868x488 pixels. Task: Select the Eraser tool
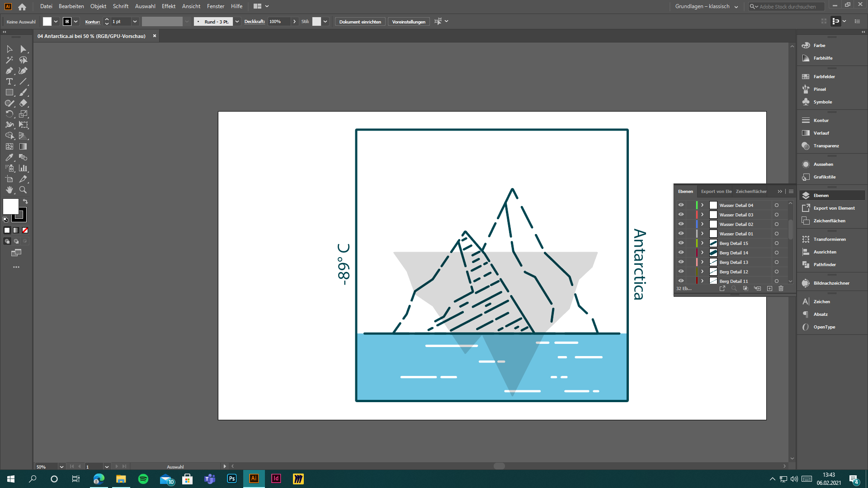23,103
